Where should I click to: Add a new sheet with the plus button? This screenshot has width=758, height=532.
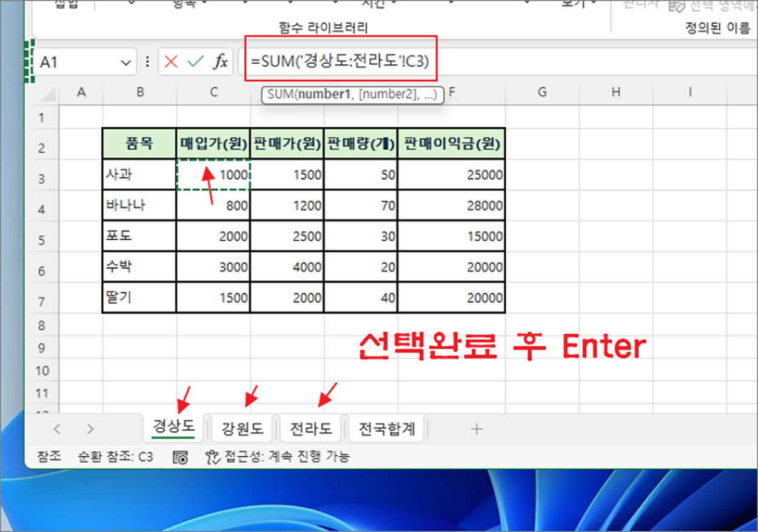(x=477, y=429)
